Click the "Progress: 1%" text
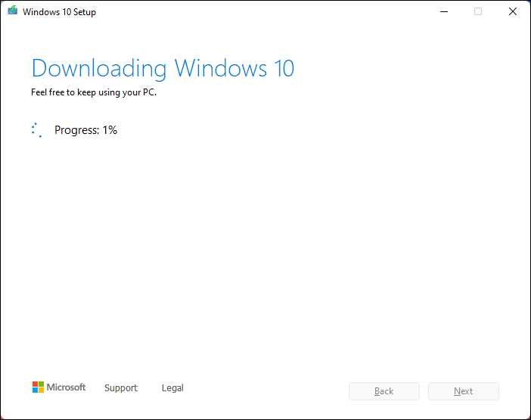The height and width of the screenshot is (420, 531). tap(85, 130)
